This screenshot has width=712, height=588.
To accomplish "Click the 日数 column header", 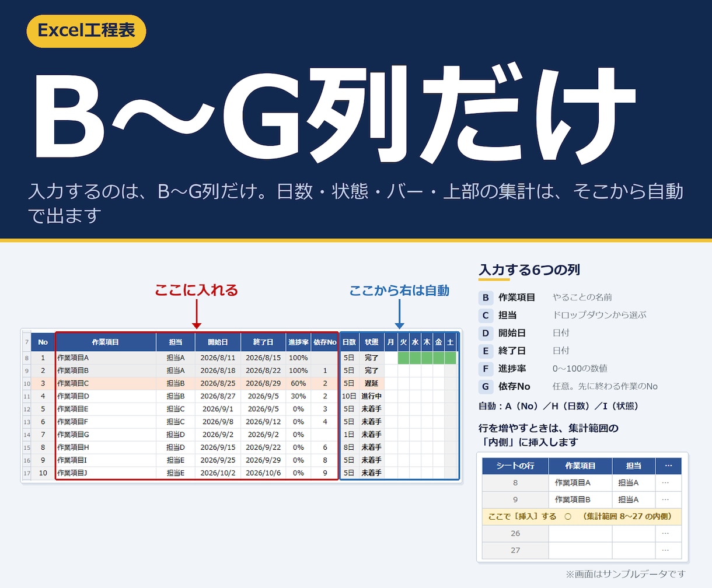I will [349, 342].
